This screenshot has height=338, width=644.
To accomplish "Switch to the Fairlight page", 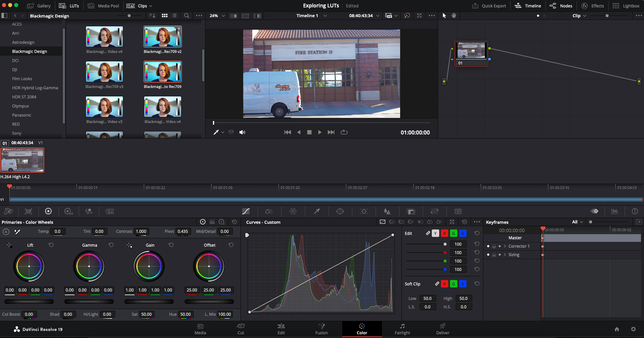I will (x=402, y=329).
